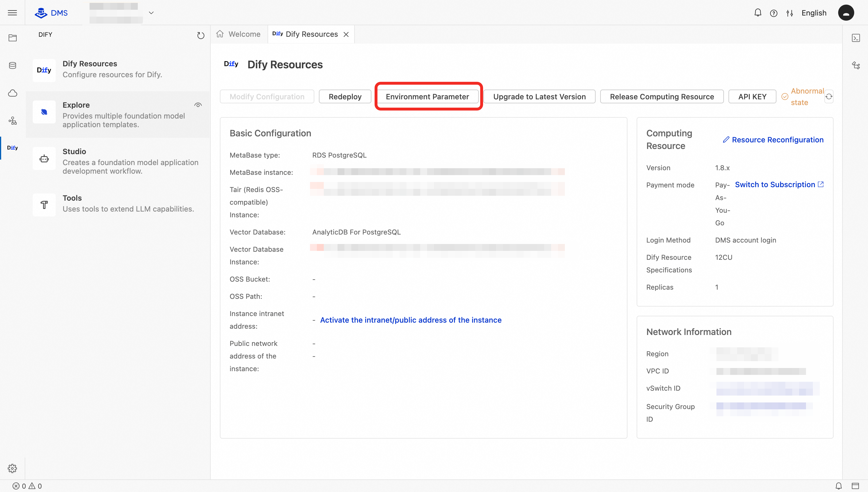This screenshot has height=492, width=868.
Task: Switch to the Welcome tab
Action: (x=244, y=34)
